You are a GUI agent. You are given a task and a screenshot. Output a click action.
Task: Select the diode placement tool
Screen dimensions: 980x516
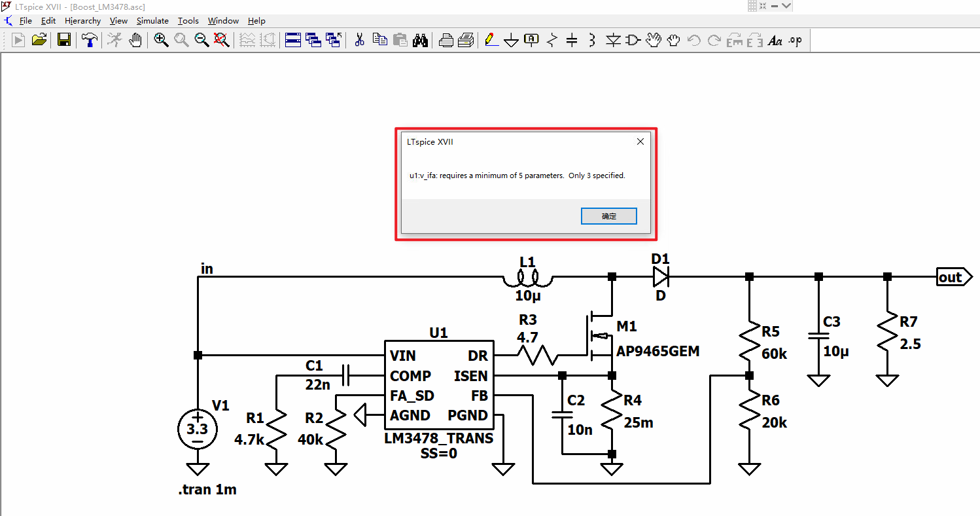pyautogui.click(x=613, y=40)
